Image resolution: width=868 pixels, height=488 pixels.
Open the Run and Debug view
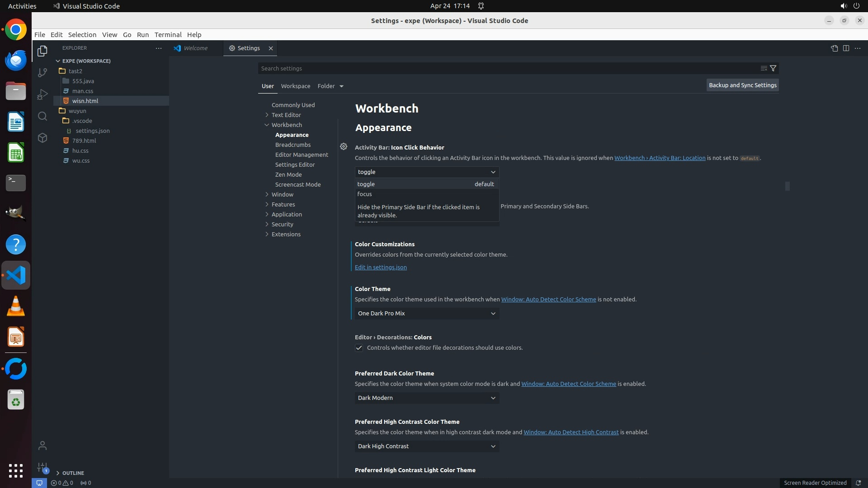coord(42,94)
